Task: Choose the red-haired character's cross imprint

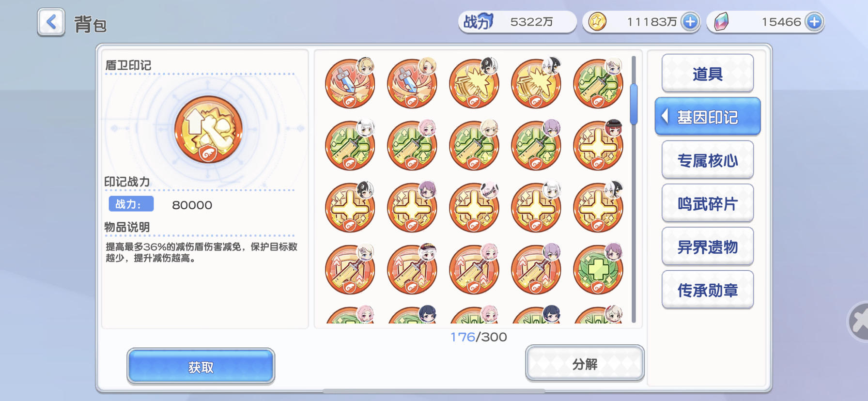Action: click(x=598, y=145)
